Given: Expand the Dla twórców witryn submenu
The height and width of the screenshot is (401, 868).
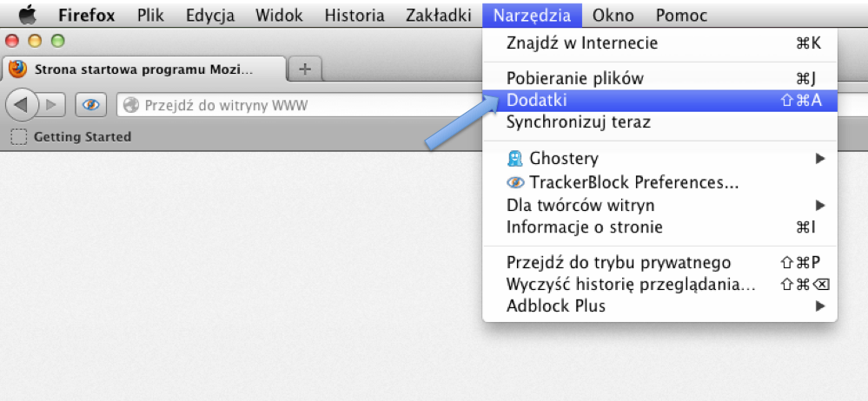Looking at the screenshot, I should click(x=819, y=206).
